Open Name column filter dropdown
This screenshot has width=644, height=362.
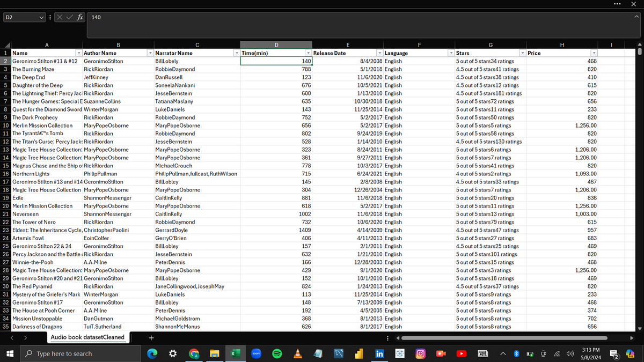(x=79, y=53)
